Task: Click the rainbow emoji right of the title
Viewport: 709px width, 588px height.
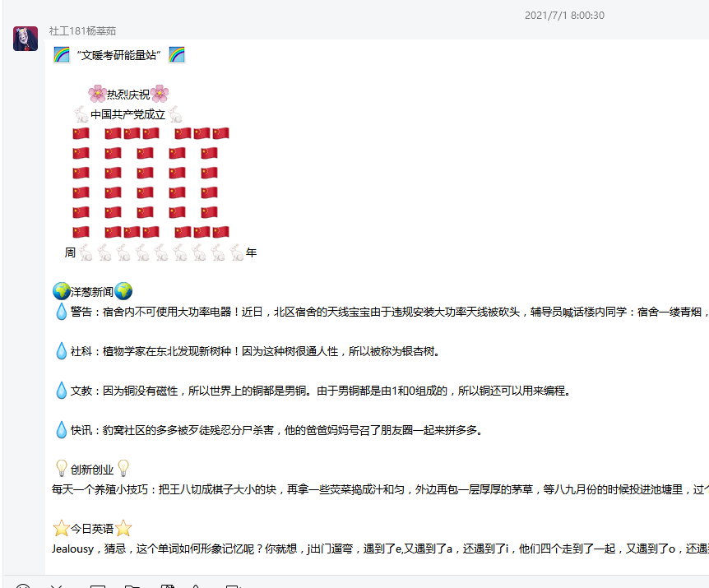Action: click(177, 55)
